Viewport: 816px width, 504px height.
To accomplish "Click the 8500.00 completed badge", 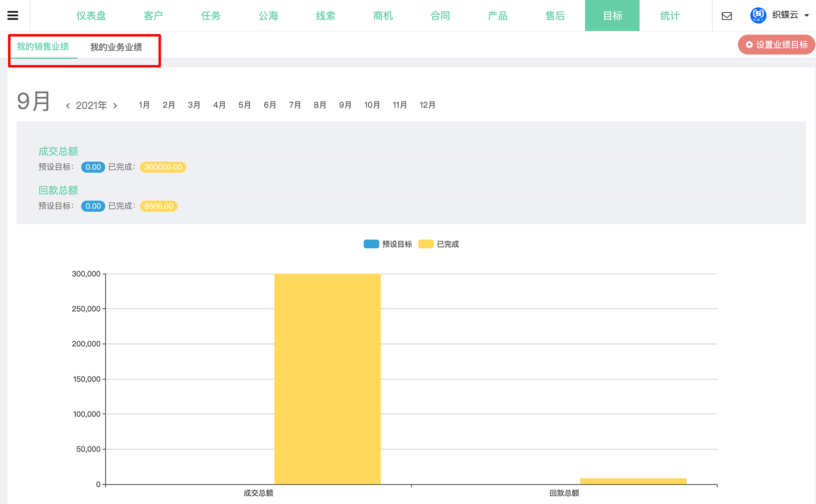I will pos(159,206).
